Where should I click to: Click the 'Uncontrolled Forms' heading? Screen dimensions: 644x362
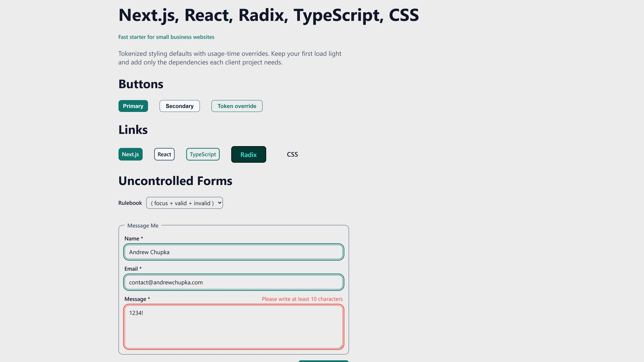tap(175, 181)
